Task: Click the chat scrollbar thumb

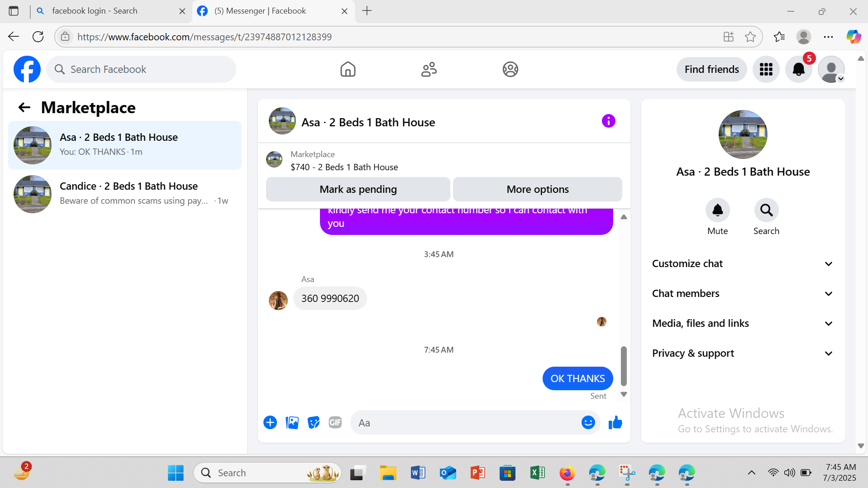Action: pyautogui.click(x=624, y=366)
